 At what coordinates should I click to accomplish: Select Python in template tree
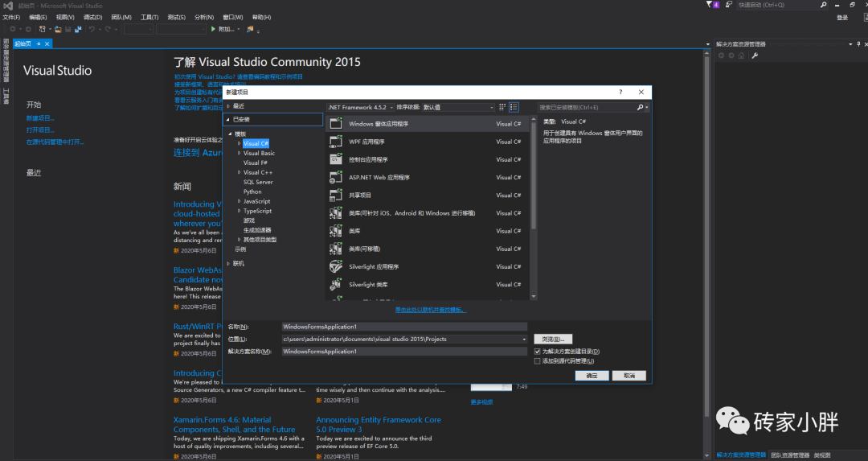(x=252, y=191)
